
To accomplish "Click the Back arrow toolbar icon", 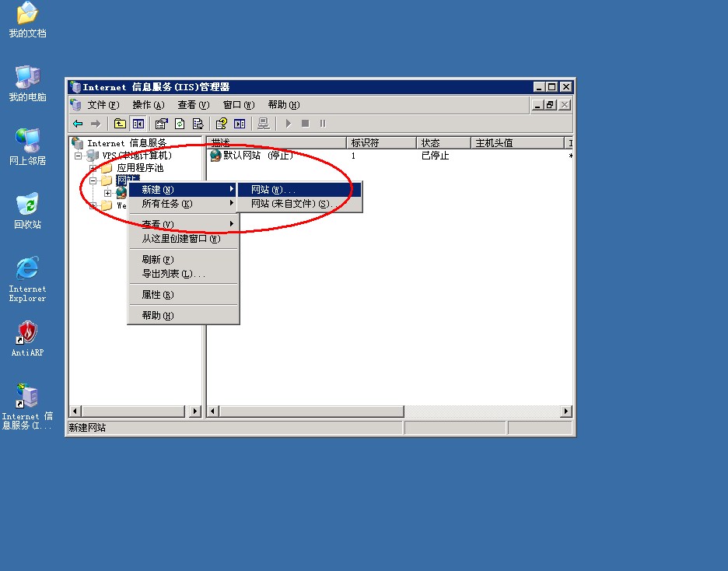I will [x=78, y=124].
